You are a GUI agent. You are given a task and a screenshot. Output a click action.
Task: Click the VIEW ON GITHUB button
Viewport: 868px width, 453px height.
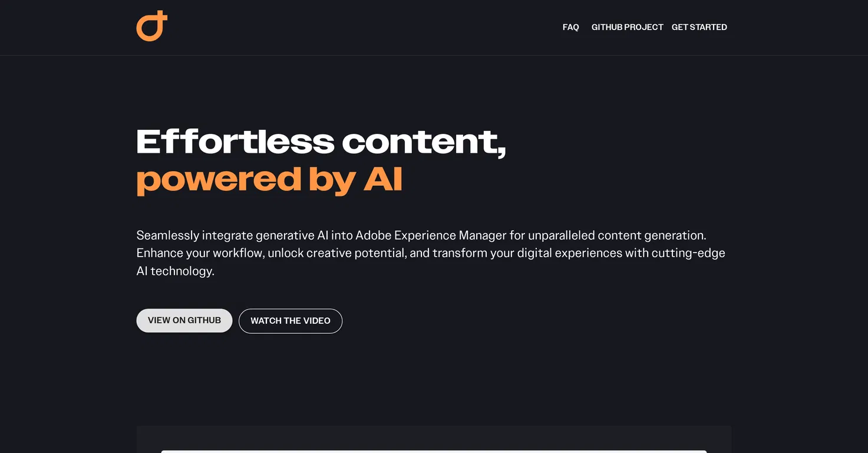[184, 320]
